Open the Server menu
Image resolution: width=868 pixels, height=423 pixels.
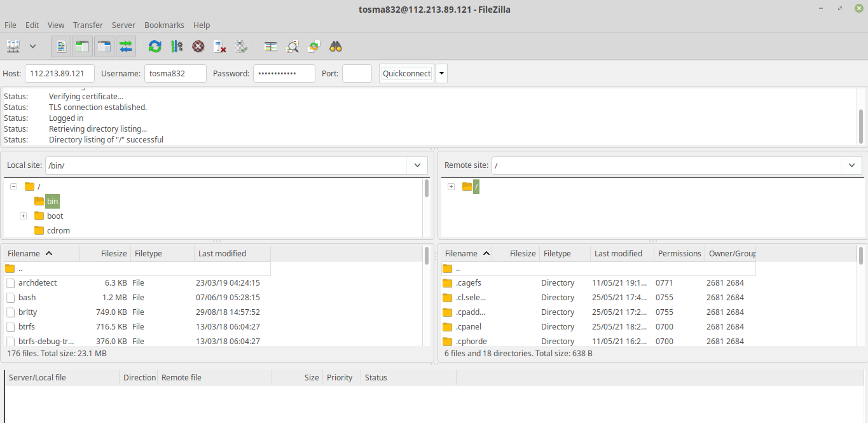coord(123,25)
